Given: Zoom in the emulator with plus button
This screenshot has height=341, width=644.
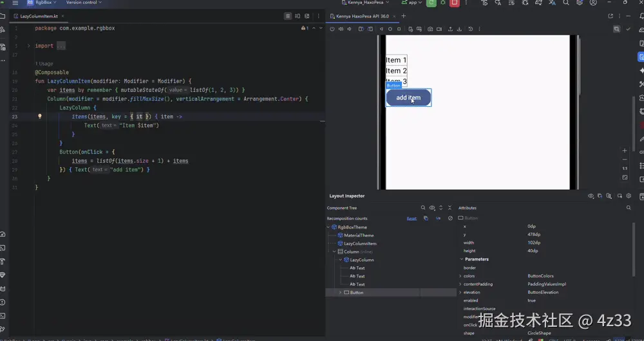Looking at the screenshot, I should click(625, 151).
